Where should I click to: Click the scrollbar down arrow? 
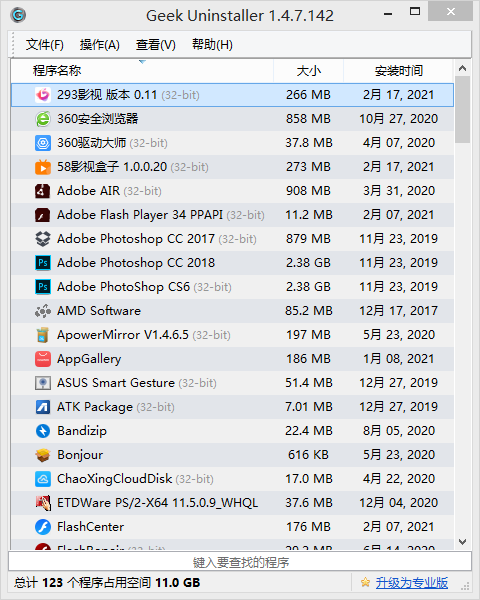pyautogui.click(x=462, y=542)
